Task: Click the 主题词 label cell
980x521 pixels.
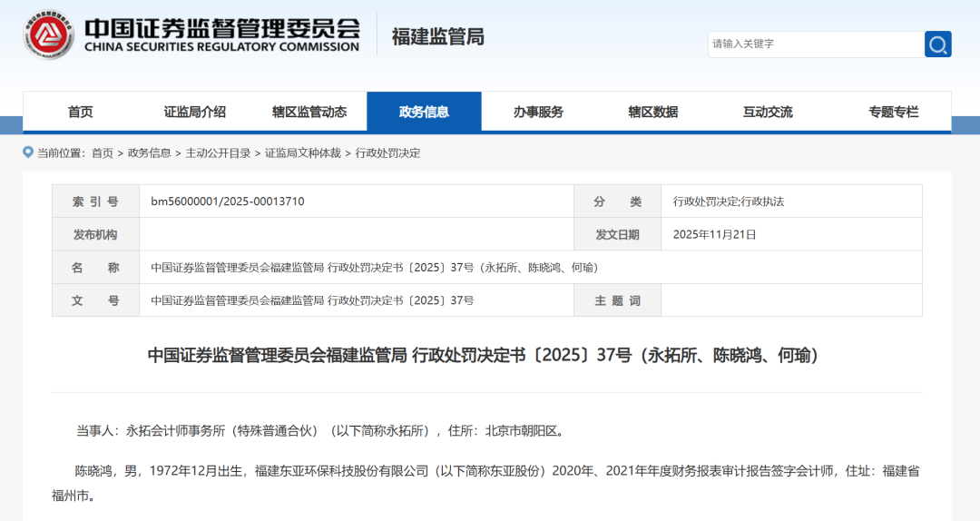Action: 618,300
